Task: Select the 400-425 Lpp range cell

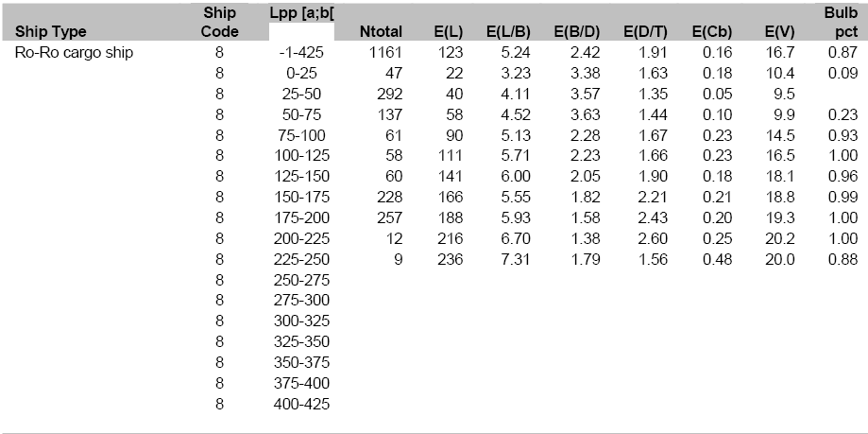Action: click(x=301, y=406)
